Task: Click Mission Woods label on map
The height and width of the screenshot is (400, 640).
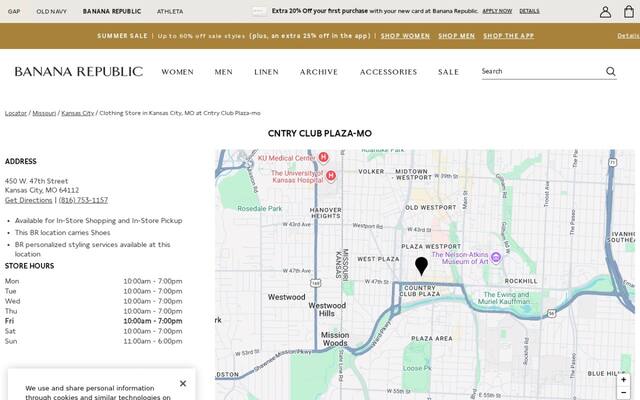Action: (x=335, y=339)
